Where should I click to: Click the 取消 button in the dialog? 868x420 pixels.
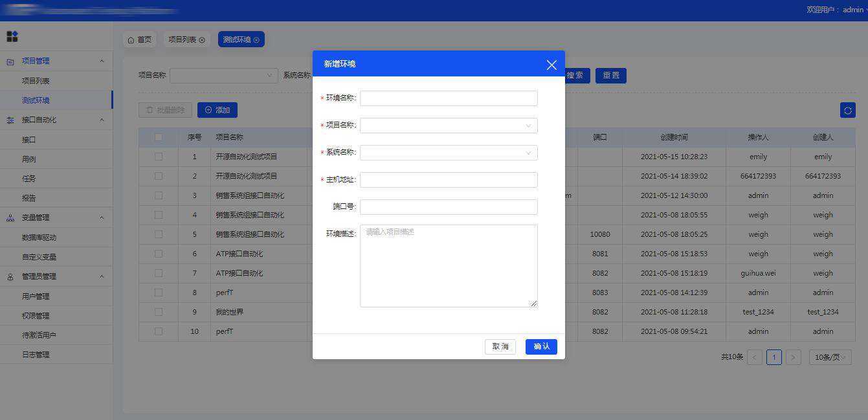click(500, 347)
